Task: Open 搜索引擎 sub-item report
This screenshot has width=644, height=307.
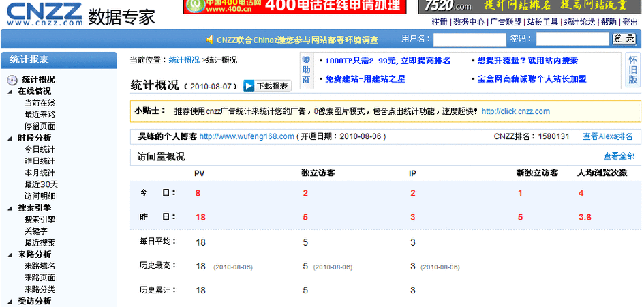Action: click(40, 220)
